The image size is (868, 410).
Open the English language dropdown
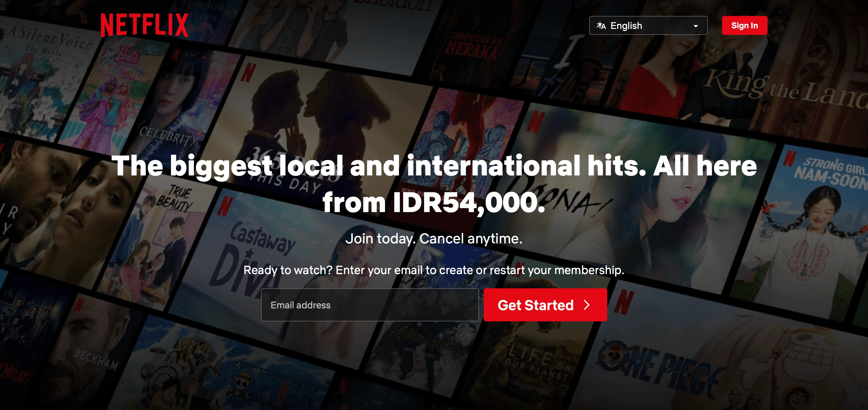point(648,26)
